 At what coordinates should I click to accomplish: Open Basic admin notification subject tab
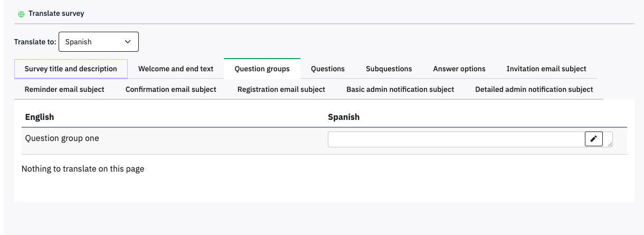[x=400, y=89]
